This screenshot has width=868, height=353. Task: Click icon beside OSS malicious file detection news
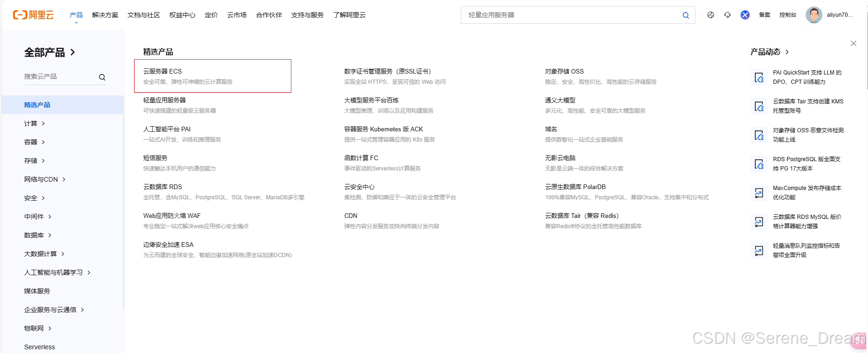tap(759, 135)
